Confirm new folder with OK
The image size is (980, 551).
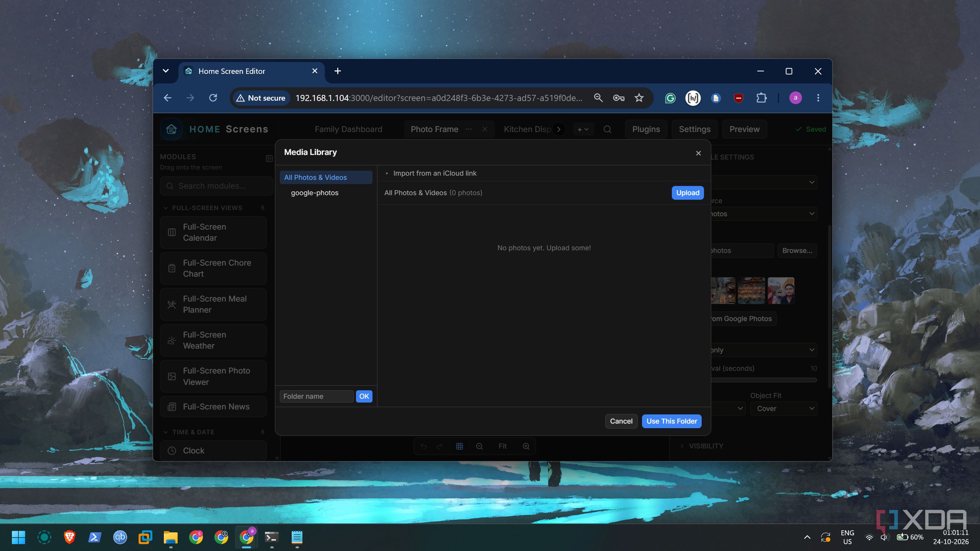point(364,396)
